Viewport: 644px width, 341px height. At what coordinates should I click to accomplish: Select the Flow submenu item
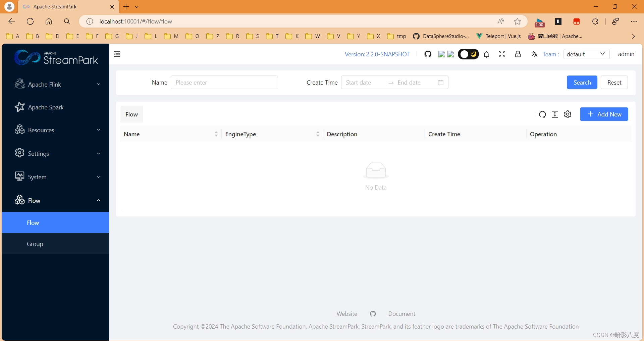[55, 223]
